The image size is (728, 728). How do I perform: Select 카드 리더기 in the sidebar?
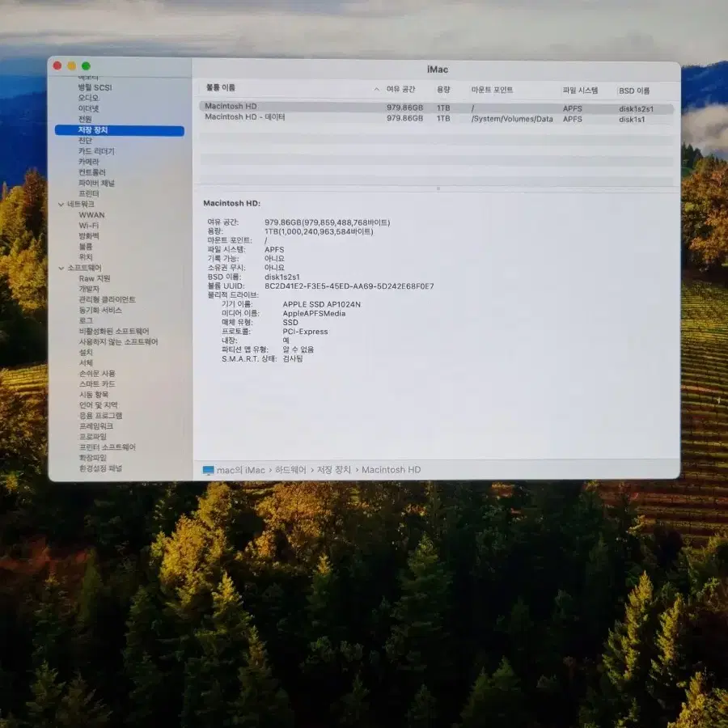[96, 151]
